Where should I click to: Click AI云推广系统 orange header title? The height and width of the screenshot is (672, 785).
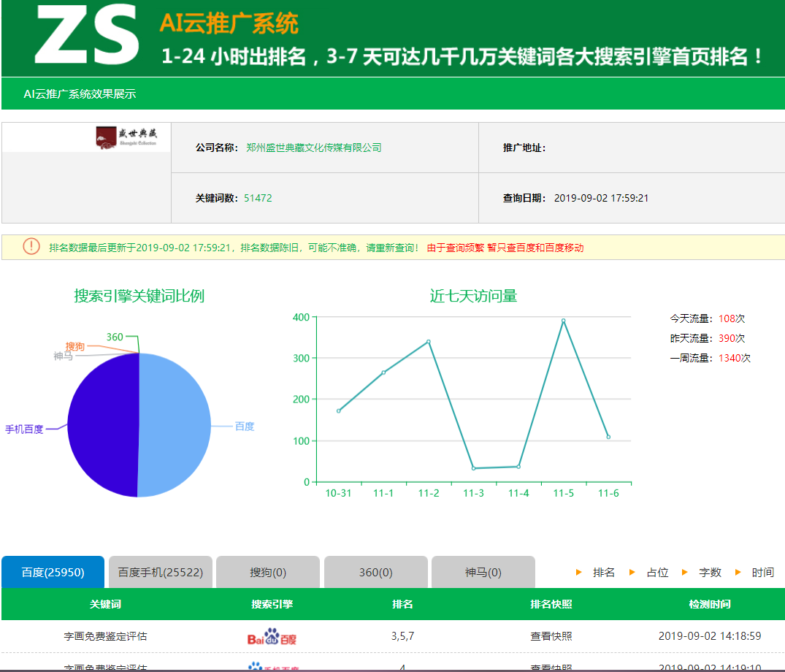(x=229, y=23)
